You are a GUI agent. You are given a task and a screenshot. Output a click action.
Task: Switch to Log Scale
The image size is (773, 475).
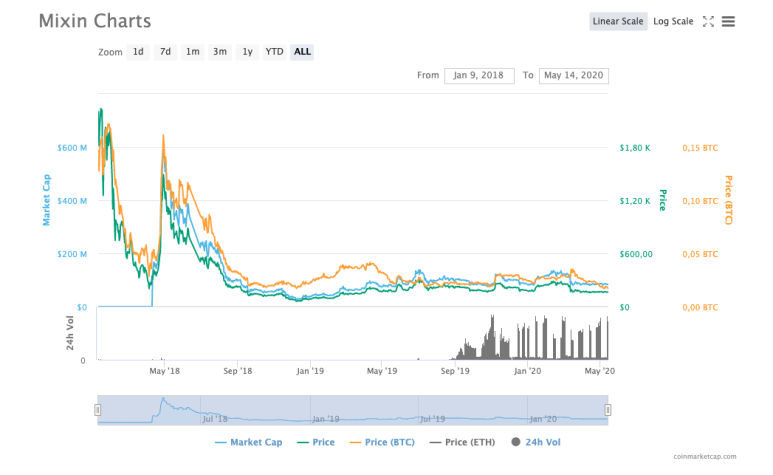pos(673,21)
